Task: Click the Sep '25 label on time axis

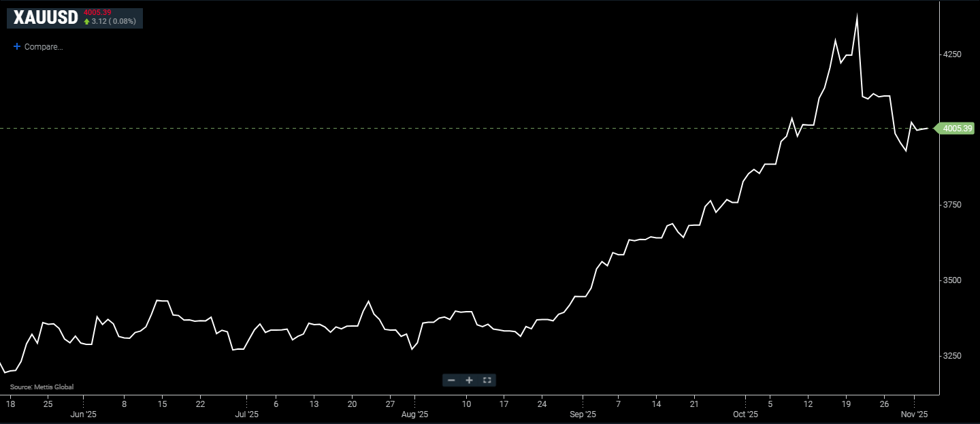Action: click(583, 414)
